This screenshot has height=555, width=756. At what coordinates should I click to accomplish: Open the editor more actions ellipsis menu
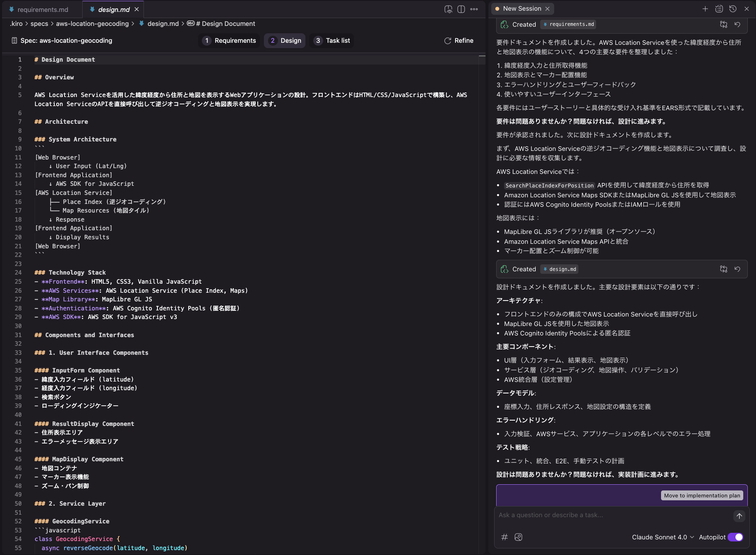point(474,9)
